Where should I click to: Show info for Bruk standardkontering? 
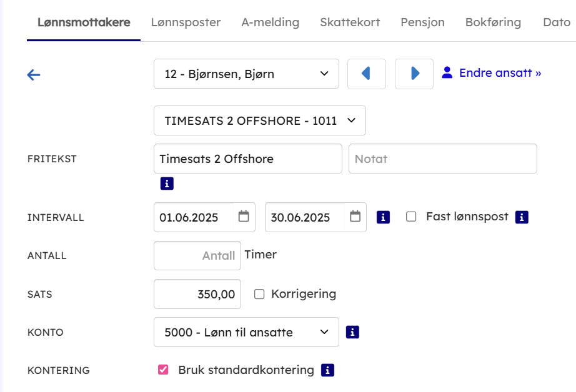click(x=327, y=370)
